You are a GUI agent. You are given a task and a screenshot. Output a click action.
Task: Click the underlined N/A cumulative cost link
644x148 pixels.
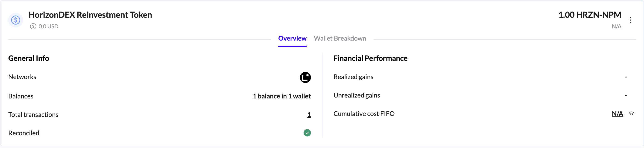click(x=617, y=114)
